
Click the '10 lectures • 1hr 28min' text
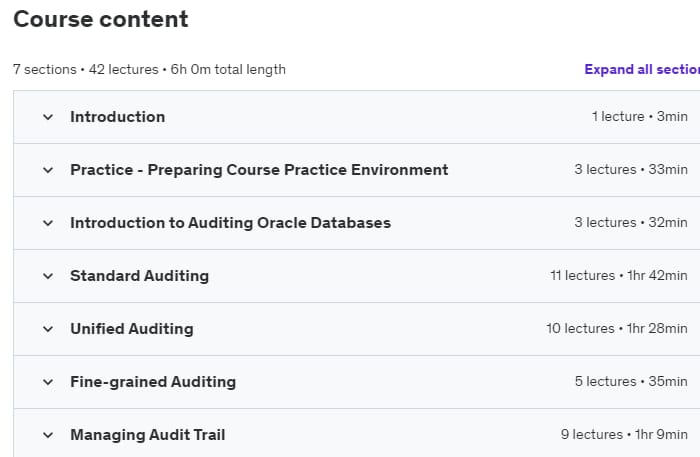617,328
